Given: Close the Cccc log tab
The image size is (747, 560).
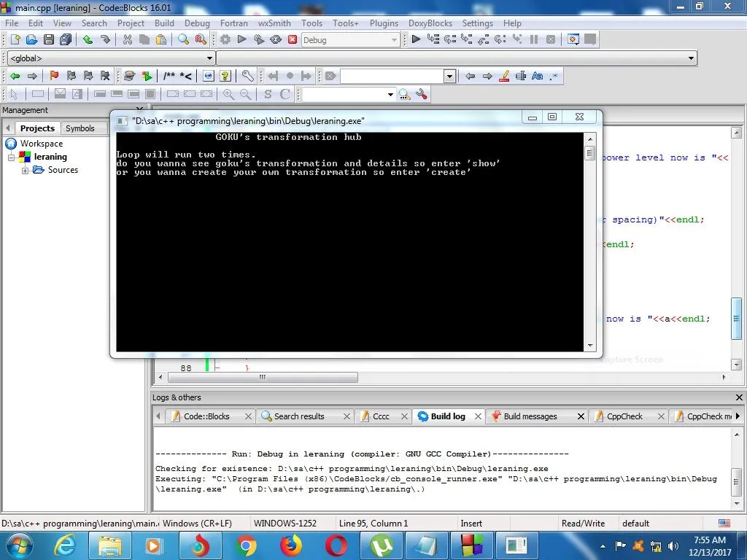Looking at the screenshot, I should 404,416.
